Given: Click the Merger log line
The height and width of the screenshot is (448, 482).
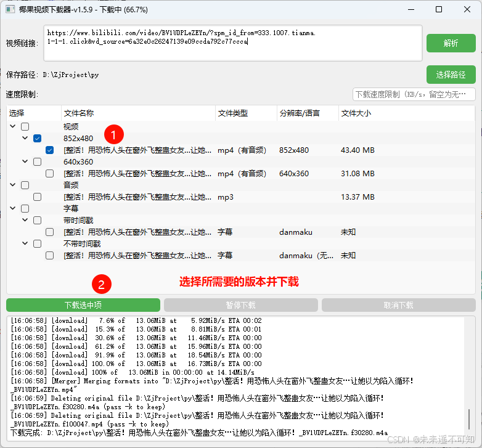Looking at the screenshot, I should tap(212, 385).
